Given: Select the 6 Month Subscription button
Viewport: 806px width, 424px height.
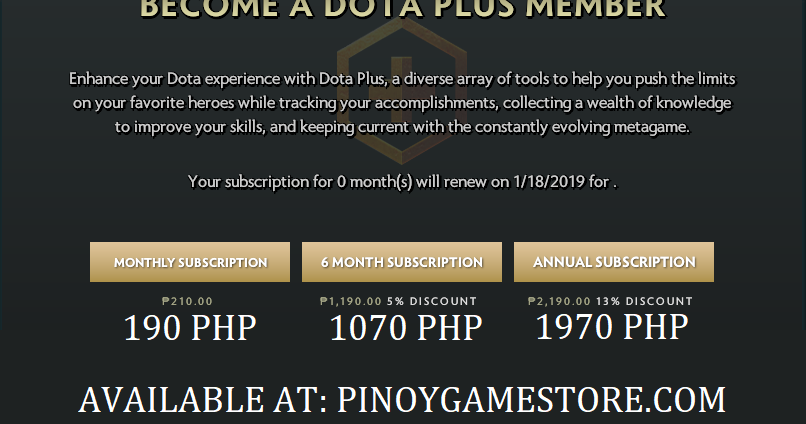Looking at the screenshot, I should click(x=402, y=262).
